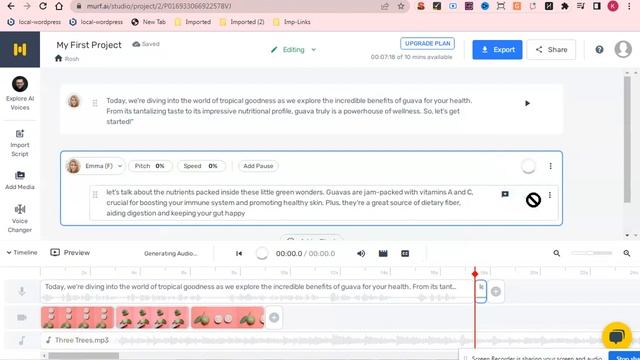Open the New Tab bookmark
640x360 pixels.
coord(149,22)
